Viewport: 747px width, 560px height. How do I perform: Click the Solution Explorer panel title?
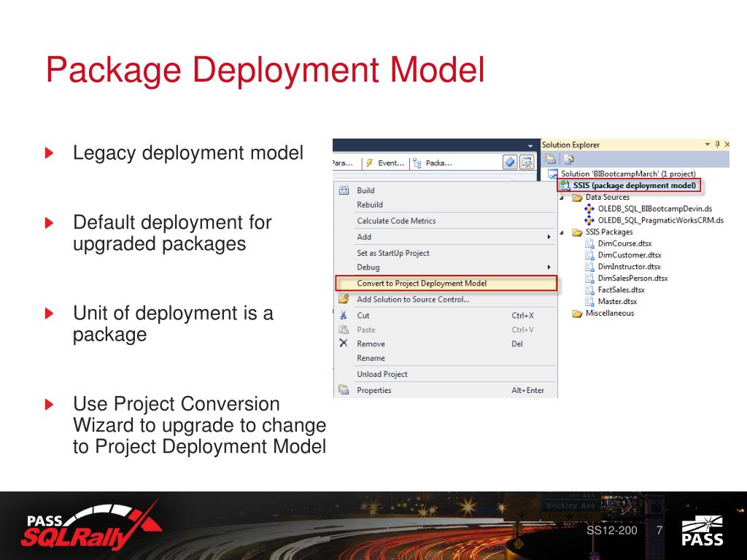[570, 144]
